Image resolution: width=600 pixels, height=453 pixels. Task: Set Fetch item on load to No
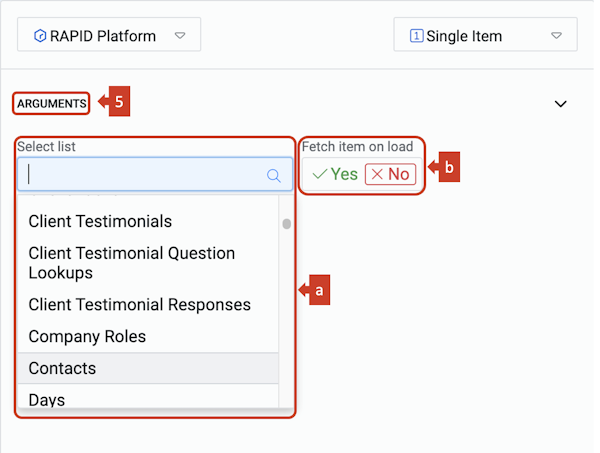pos(390,174)
